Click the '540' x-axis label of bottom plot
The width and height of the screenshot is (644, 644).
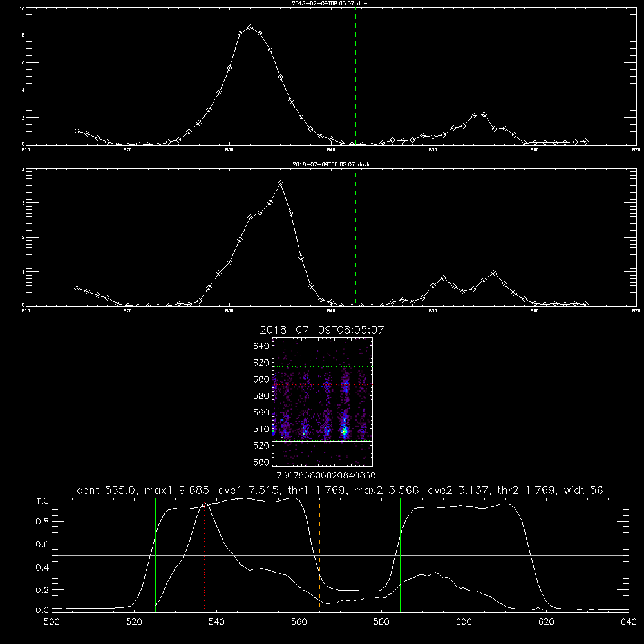click(x=216, y=622)
